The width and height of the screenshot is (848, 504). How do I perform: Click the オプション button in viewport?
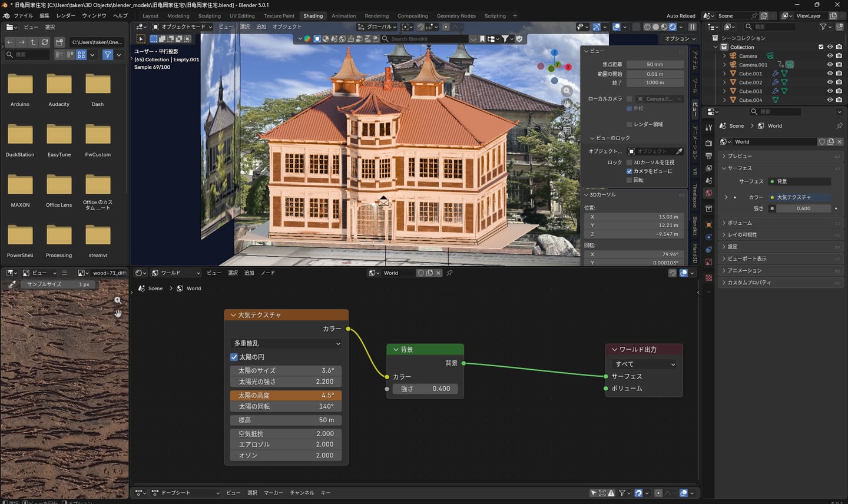[x=680, y=39]
